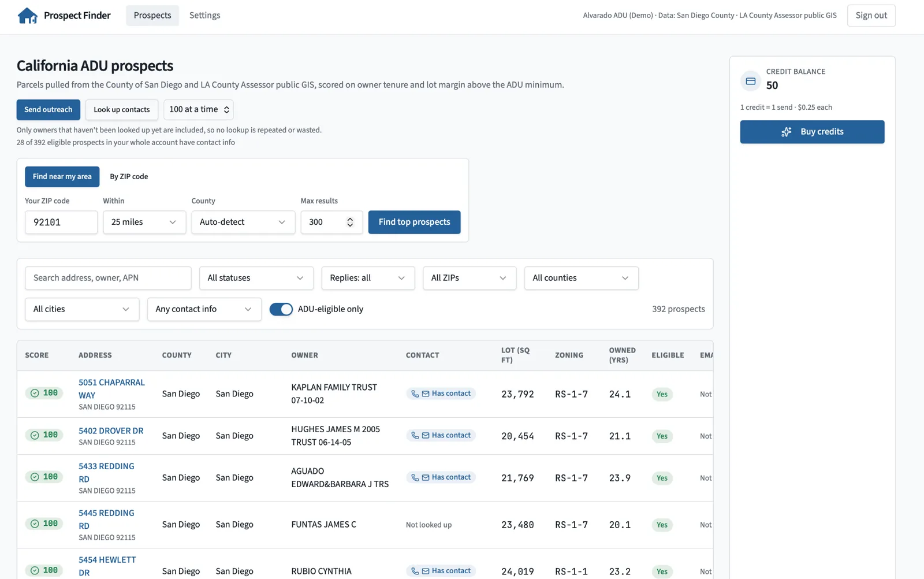The image size is (924, 579).
Task: Click the owned years value 21.1
Action: (x=620, y=436)
